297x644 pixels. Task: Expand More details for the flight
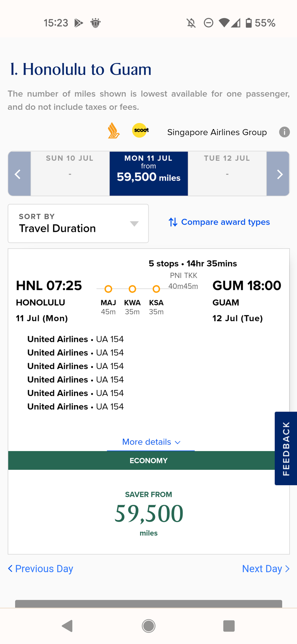(151, 442)
